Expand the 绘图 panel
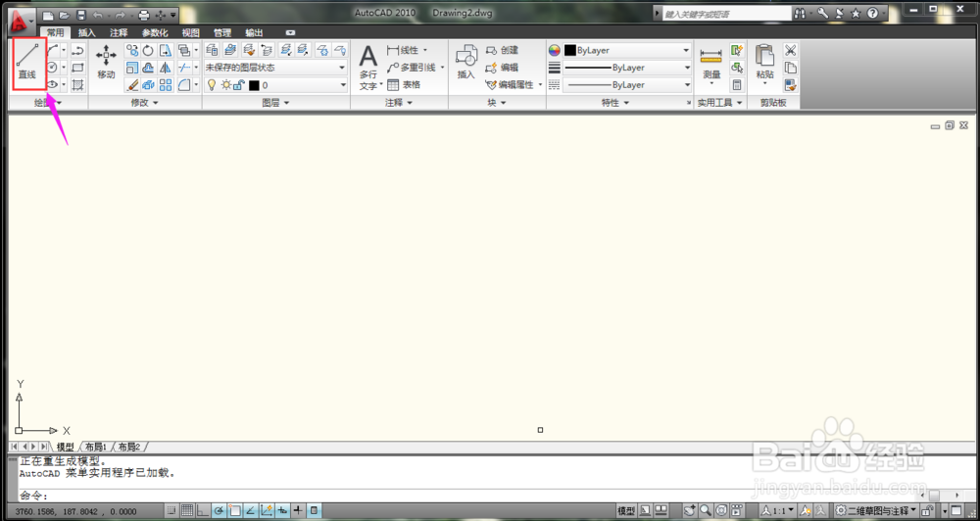980x521 pixels. pyautogui.click(x=48, y=103)
